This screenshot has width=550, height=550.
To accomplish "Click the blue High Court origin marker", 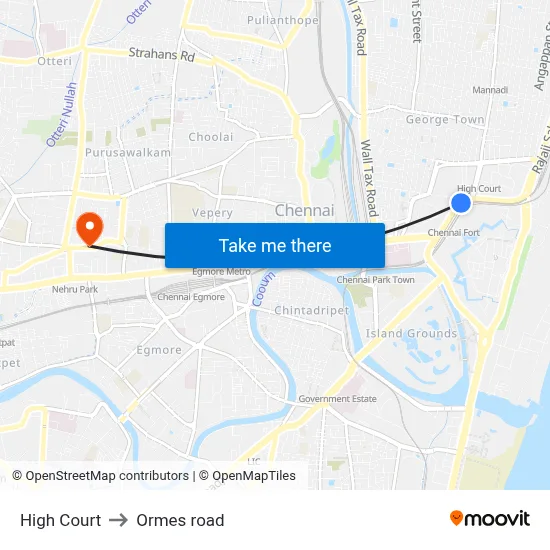I will [461, 203].
